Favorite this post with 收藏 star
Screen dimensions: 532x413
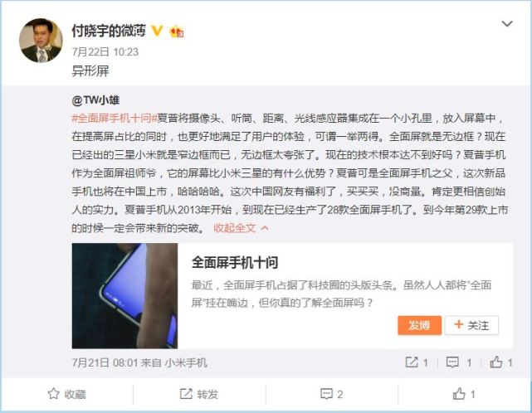click(x=66, y=394)
